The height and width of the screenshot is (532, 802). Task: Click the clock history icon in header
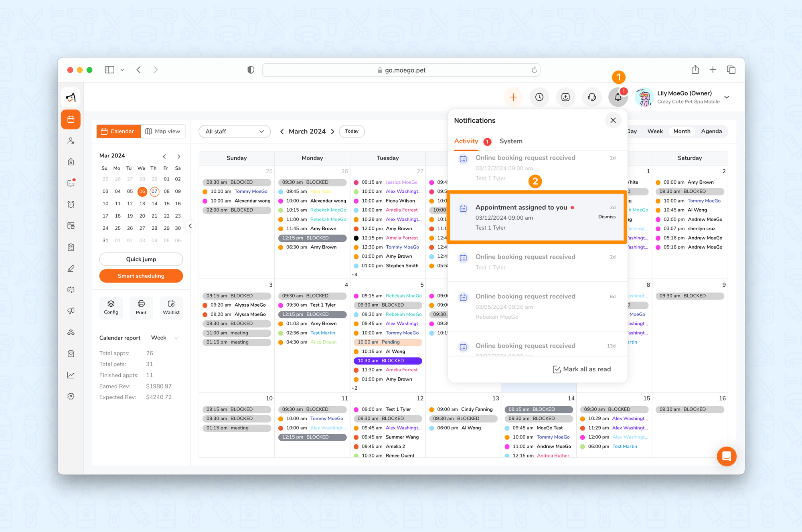[539, 97]
